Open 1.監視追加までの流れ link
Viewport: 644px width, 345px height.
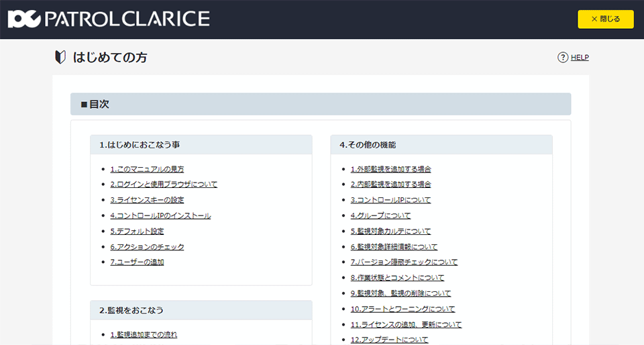pyautogui.click(x=144, y=335)
